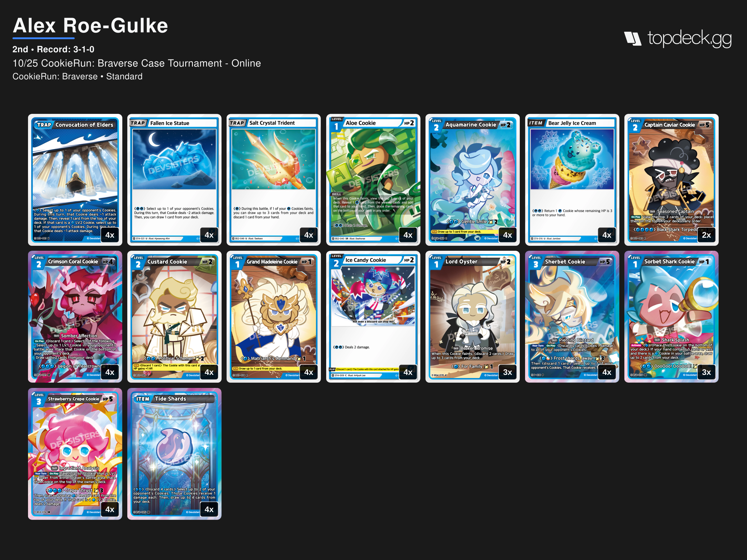Open the Salt Crystal Trident card
This screenshot has width=747, height=560.
(x=274, y=180)
